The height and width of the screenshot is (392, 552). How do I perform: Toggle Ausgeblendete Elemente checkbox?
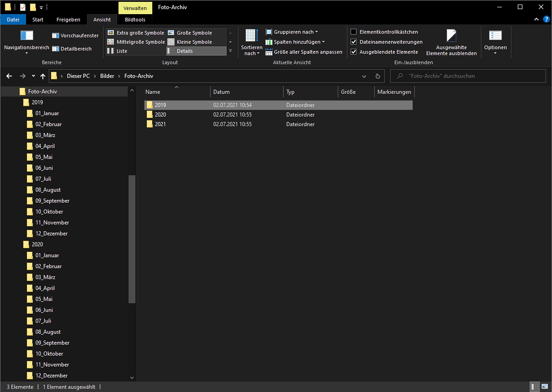pos(353,52)
